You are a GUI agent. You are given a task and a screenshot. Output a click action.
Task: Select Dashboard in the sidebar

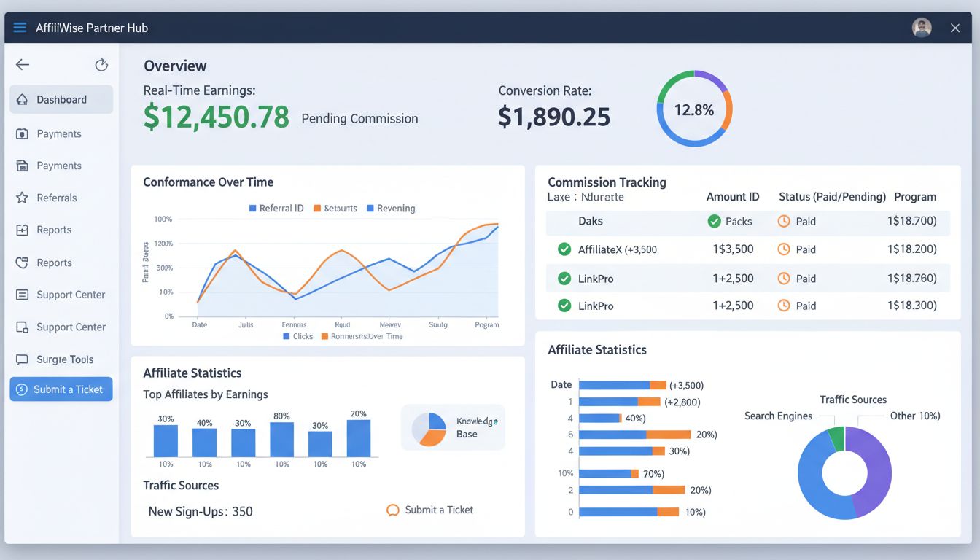coord(61,99)
